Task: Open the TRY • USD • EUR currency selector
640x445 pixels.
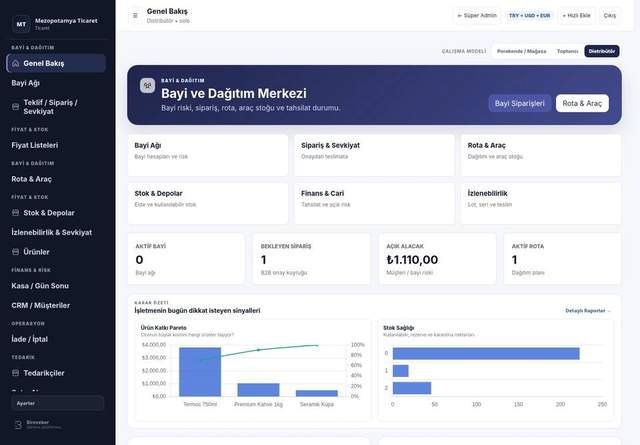Action: (529, 16)
